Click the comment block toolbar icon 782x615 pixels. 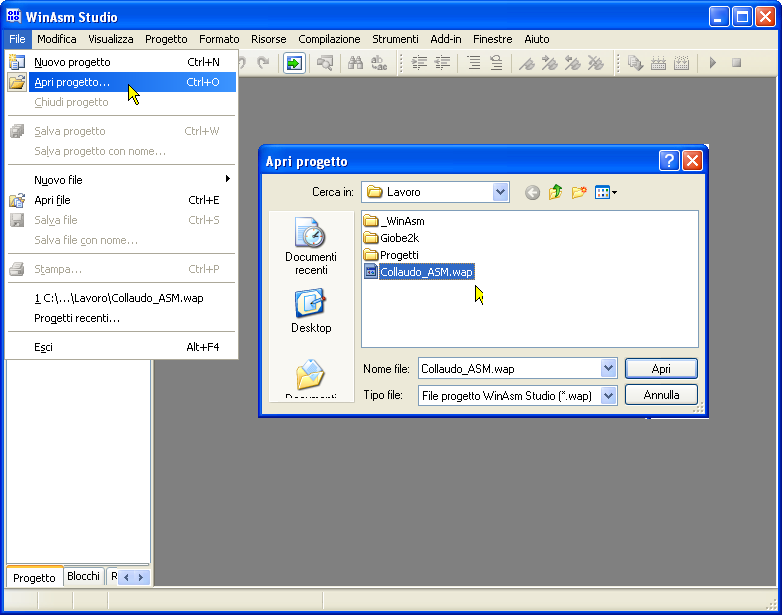coord(473,63)
